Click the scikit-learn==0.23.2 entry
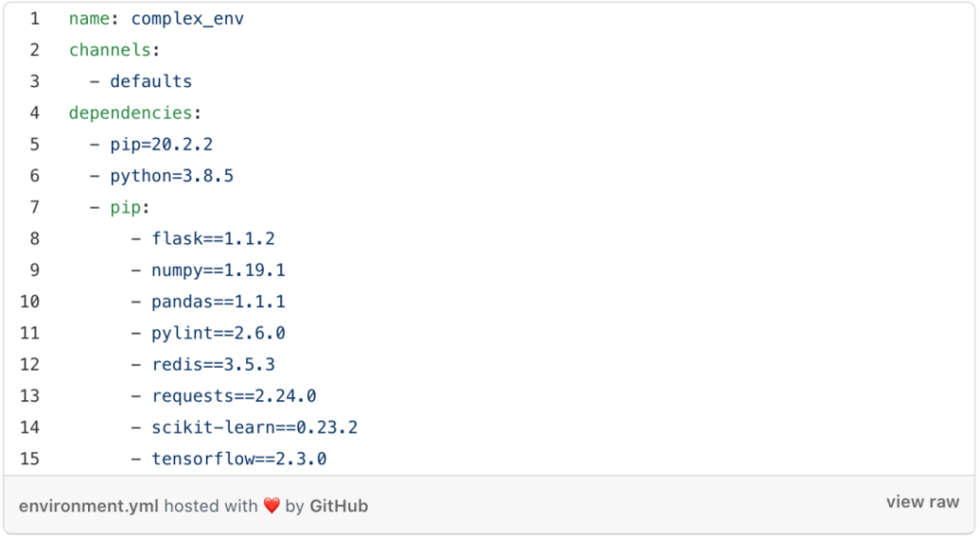This screenshot has height=539, width=980. (x=254, y=427)
